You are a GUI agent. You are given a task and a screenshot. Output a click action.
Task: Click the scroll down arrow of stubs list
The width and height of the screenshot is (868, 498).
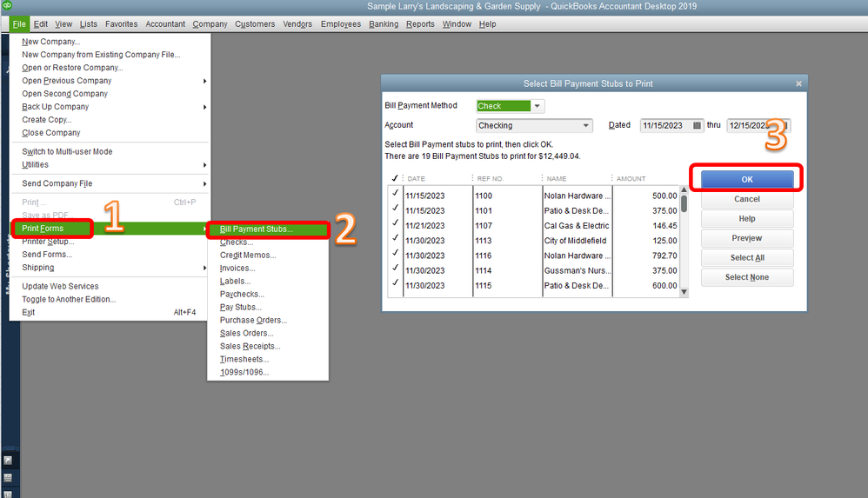click(x=684, y=292)
